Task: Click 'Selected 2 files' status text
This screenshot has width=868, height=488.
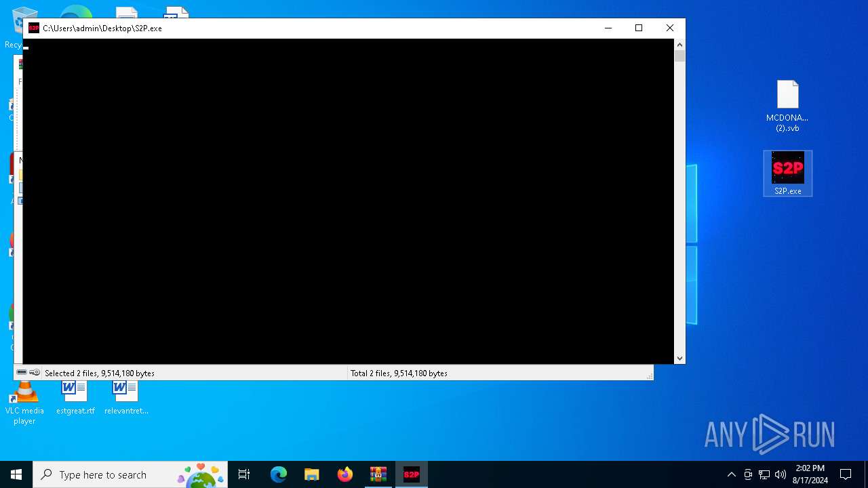Action: (x=100, y=373)
